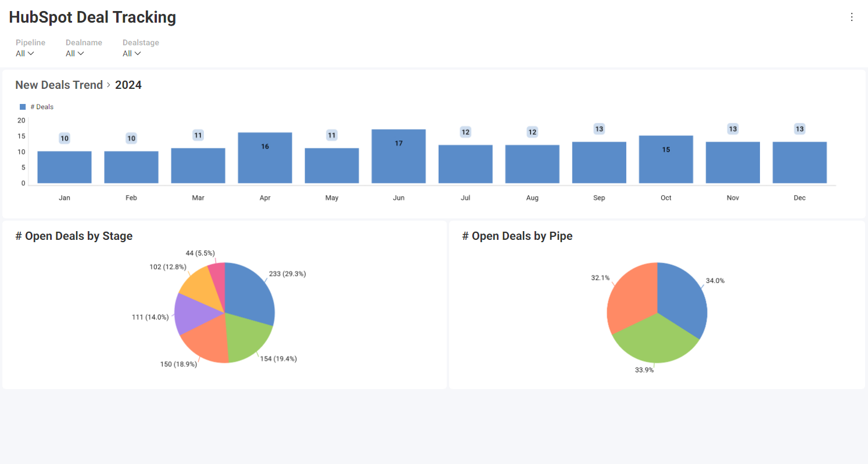The height and width of the screenshot is (464, 868).
Task: Select 2024 in the breadcrumb
Action: 128,85
